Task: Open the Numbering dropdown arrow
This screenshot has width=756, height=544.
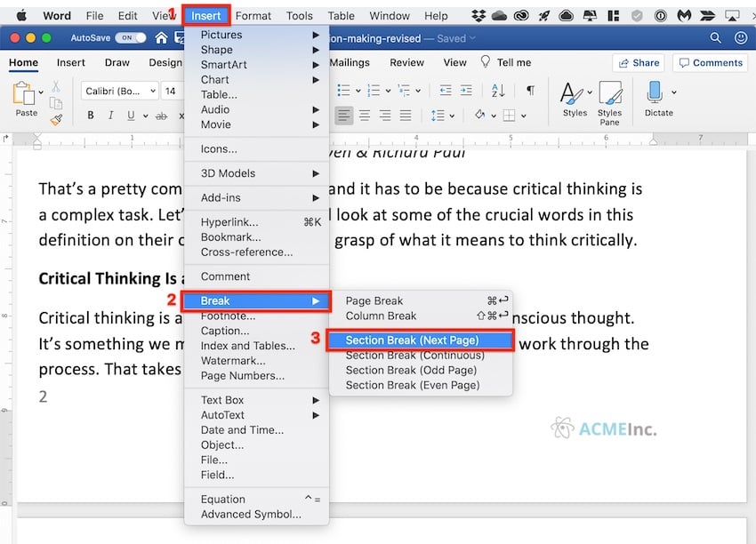Action: (388, 91)
